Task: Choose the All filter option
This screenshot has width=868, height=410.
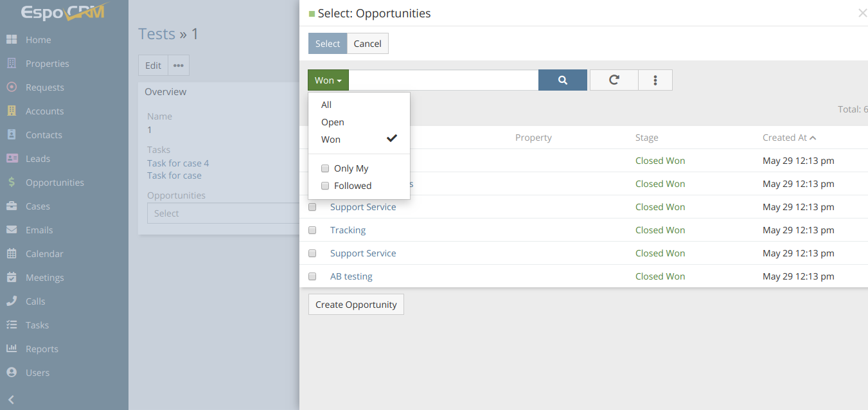Action: click(326, 105)
